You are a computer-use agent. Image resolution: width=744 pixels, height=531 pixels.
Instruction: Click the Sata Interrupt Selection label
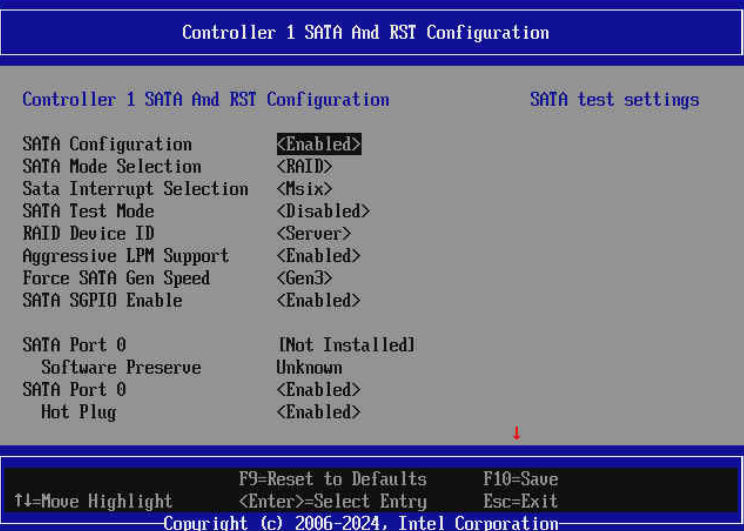(x=135, y=189)
